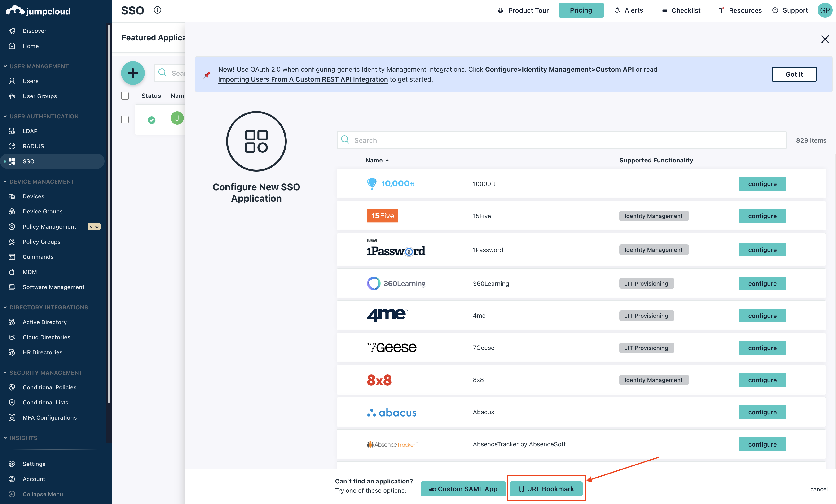
Task: Open Resources in top bar
Action: [x=740, y=10]
